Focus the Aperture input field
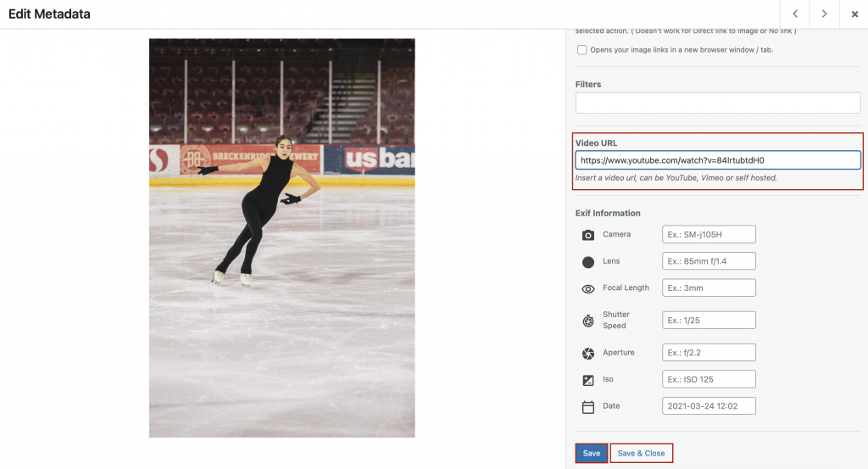868x469 pixels. (709, 352)
